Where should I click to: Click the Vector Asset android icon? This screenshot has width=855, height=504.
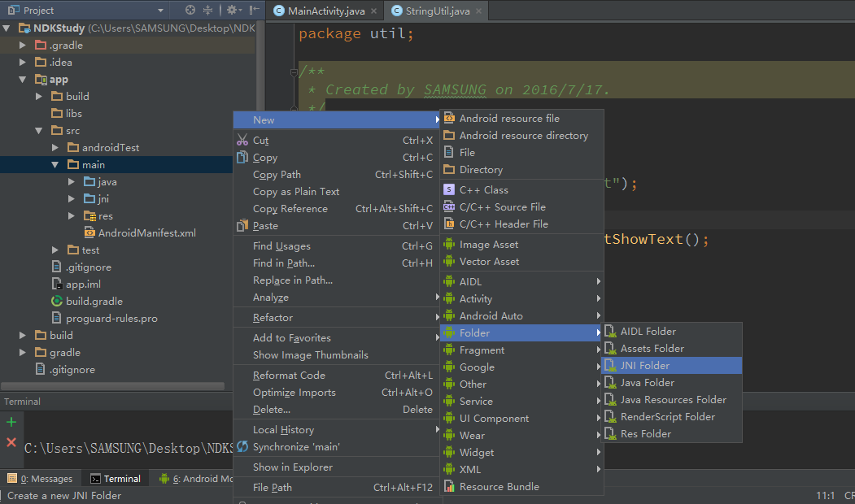click(x=449, y=262)
